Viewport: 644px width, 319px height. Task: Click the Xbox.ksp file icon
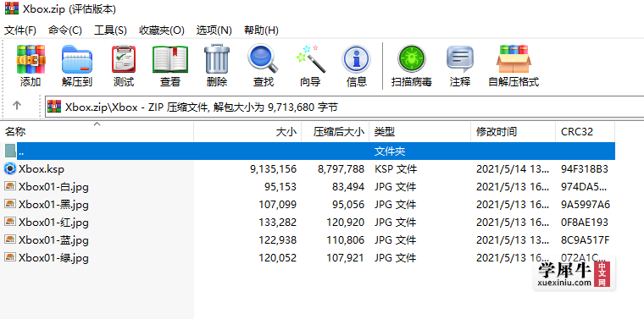pos(10,168)
